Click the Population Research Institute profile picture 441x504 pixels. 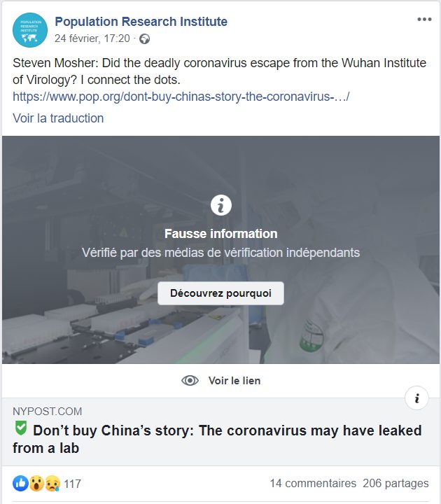tap(30, 30)
